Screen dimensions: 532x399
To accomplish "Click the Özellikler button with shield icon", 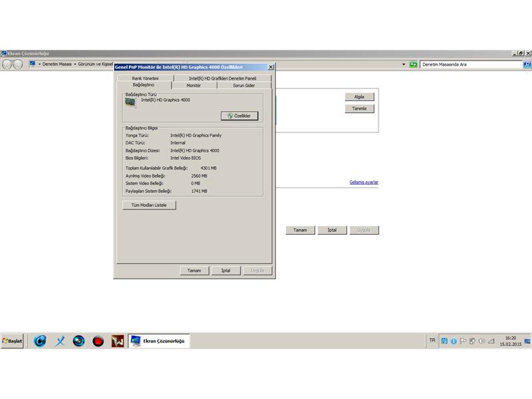I will coord(239,116).
